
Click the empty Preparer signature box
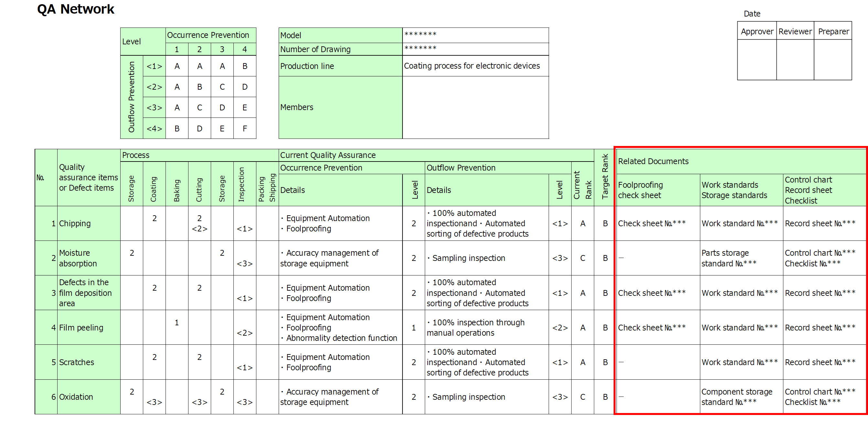(x=833, y=60)
